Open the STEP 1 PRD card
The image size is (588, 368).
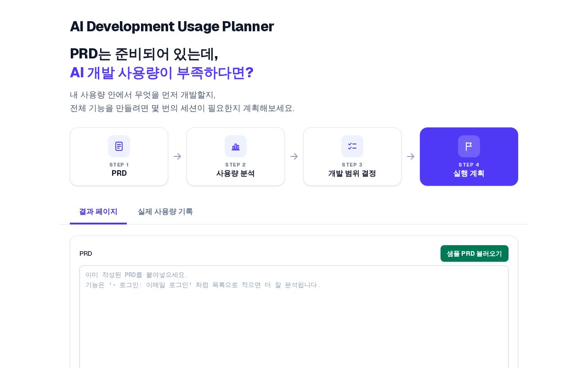tap(119, 156)
